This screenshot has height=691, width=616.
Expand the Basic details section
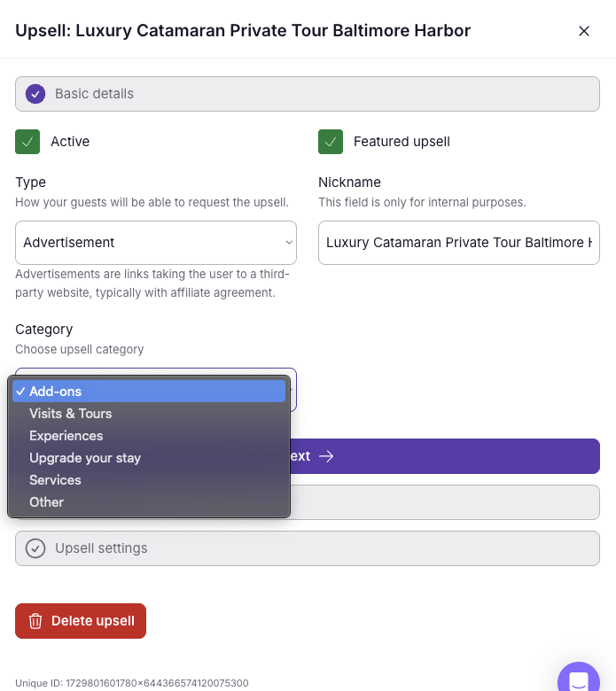[x=308, y=94]
